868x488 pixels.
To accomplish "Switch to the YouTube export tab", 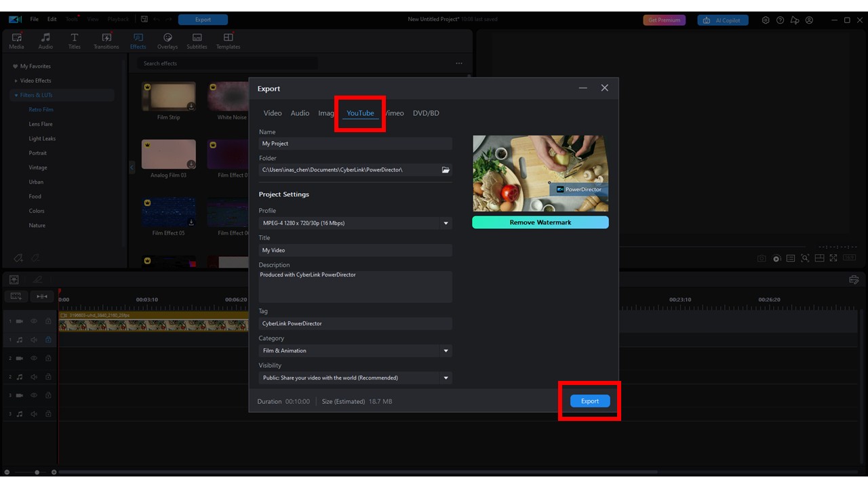I will [360, 113].
